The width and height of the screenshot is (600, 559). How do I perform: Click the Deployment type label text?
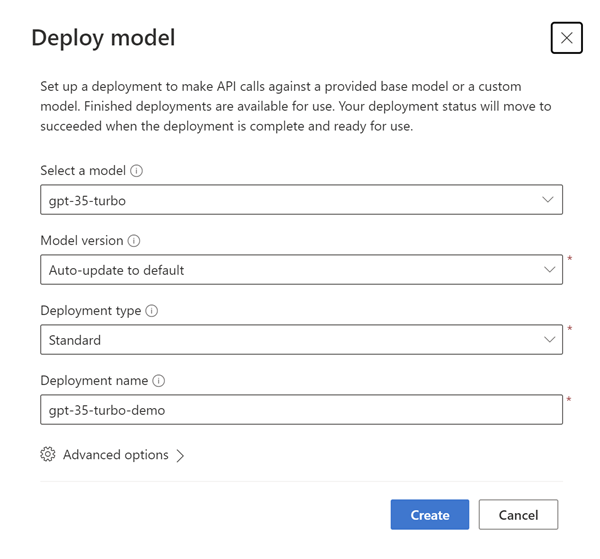91,311
